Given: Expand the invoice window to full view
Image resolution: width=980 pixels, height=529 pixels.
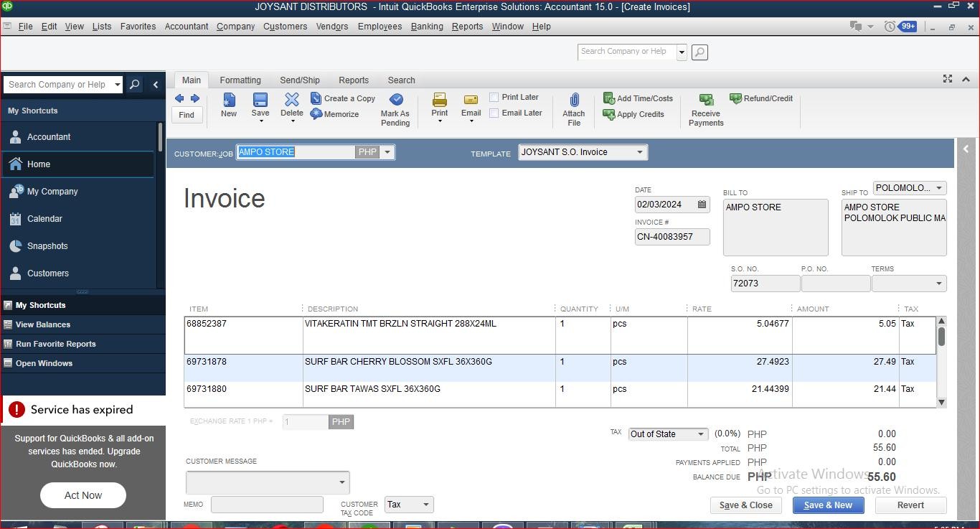Looking at the screenshot, I should [948, 79].
